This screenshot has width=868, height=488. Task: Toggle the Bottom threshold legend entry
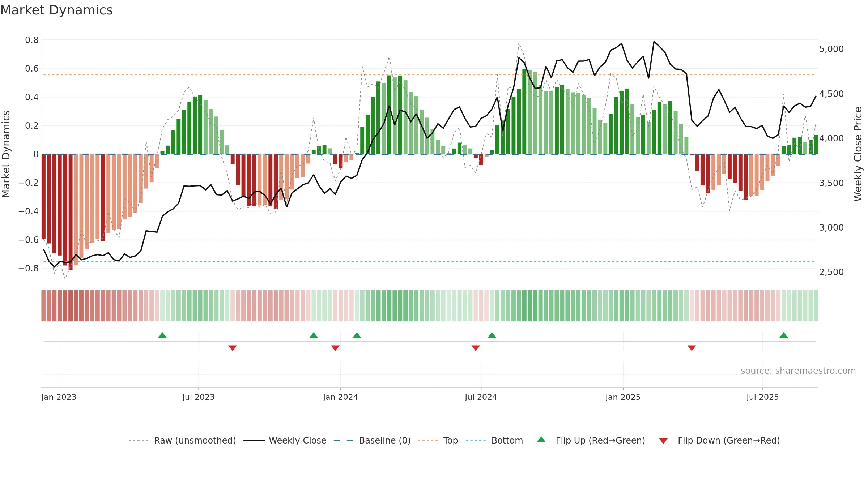(494, 440)
